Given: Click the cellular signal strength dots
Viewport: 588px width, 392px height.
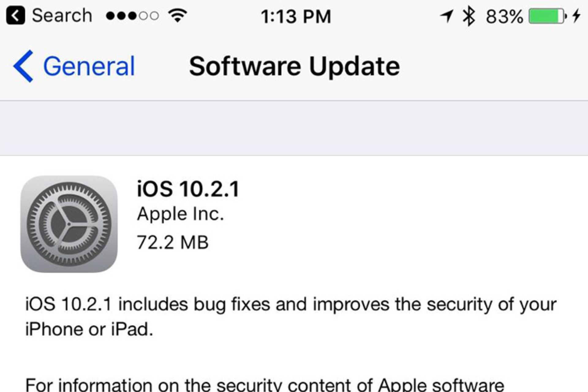Looking at the screenshot, I should tap(132, 16).
